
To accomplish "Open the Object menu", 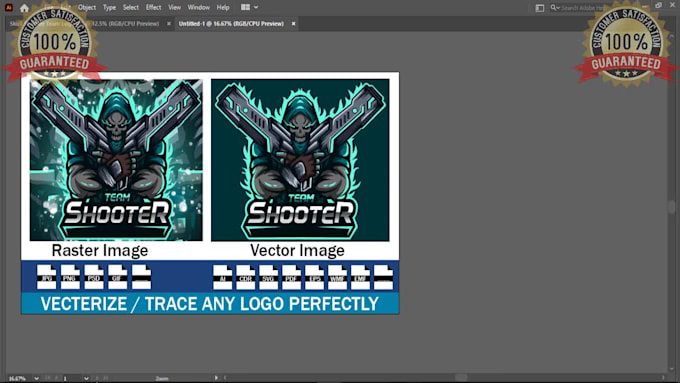I will [x=87, y=7].
